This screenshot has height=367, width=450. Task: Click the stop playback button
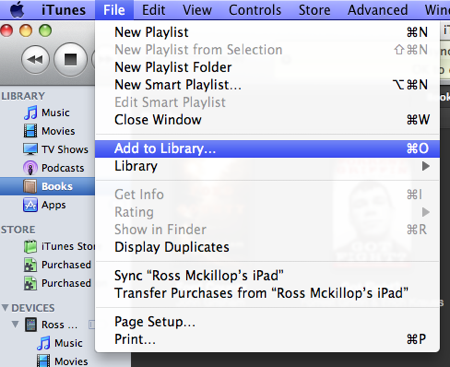tap(71, 60)
